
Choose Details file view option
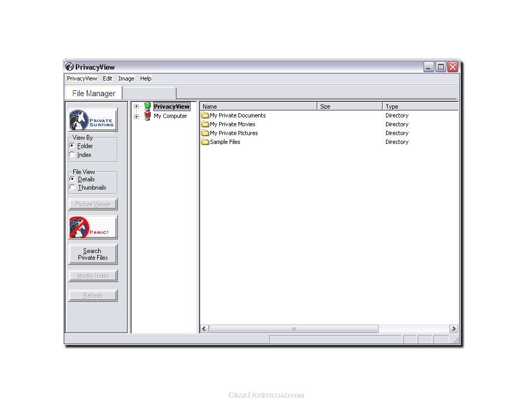tap(72, 179)
